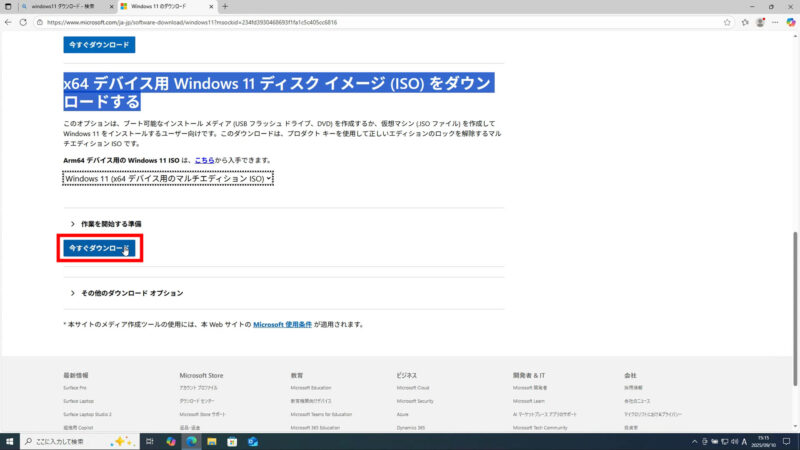This screenshot has width=800, height=450.
Task: Add this page to favorites with the star icon
Action: point(729,21)
